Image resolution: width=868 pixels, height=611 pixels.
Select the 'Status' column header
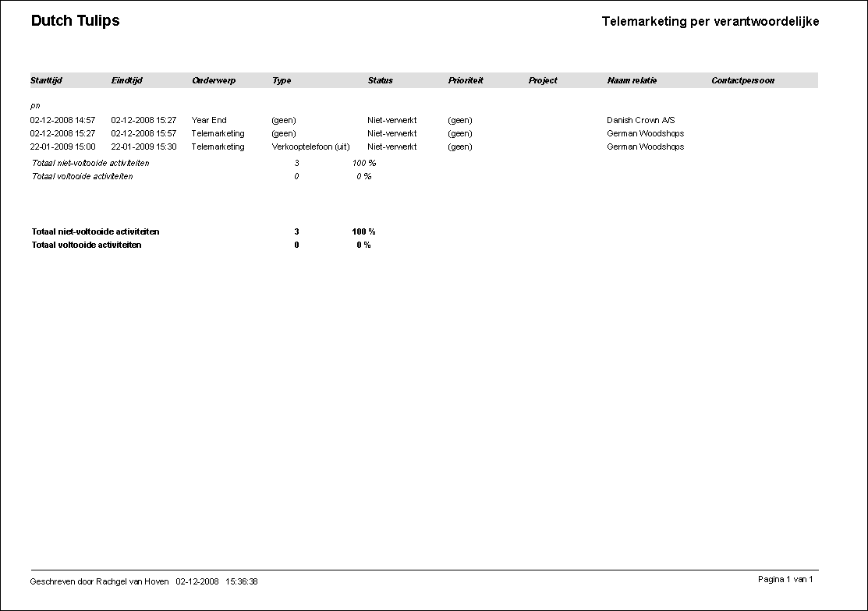click(380, 81)
